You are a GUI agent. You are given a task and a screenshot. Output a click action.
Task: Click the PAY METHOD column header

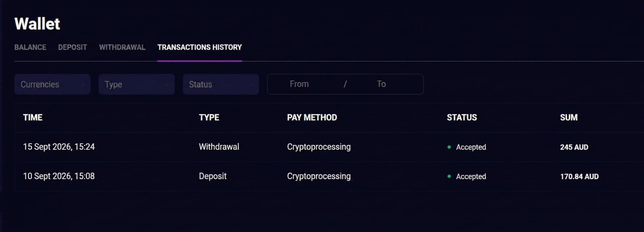point(312,118)
